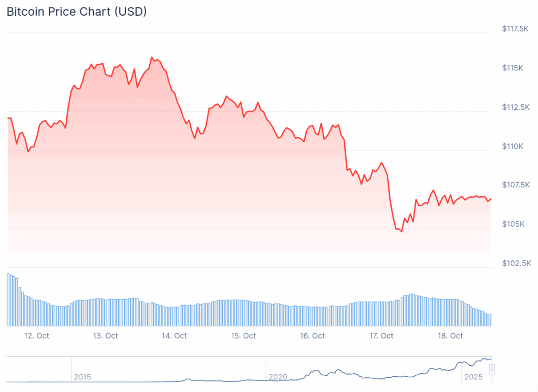Click the $112.5K price axis label

click(x=515, y=107)
